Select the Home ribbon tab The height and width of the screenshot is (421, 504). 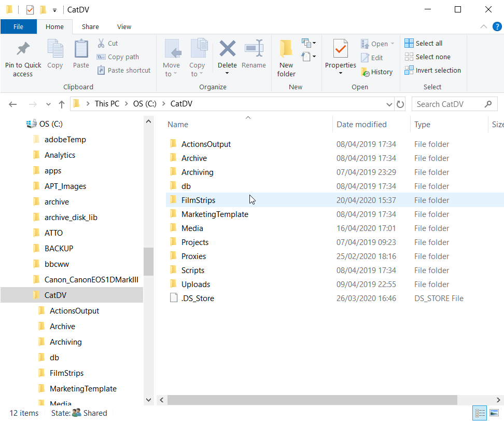tap(54, 26)
